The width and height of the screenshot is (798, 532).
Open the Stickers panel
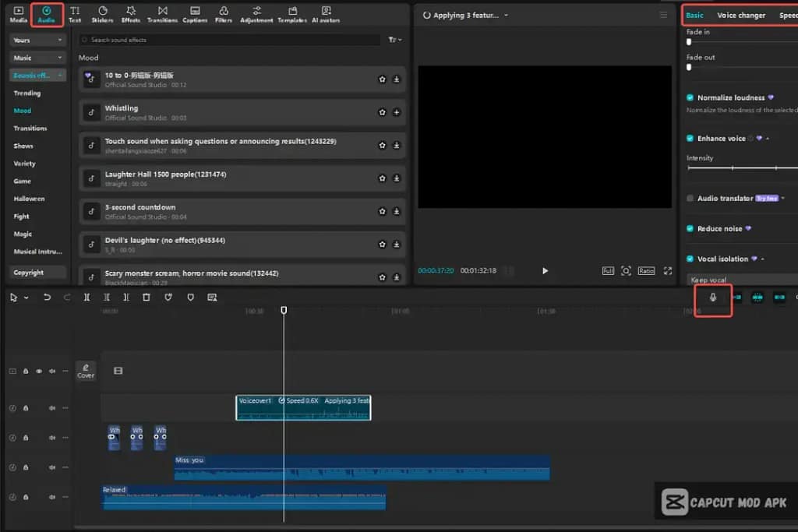pos(102,13)
